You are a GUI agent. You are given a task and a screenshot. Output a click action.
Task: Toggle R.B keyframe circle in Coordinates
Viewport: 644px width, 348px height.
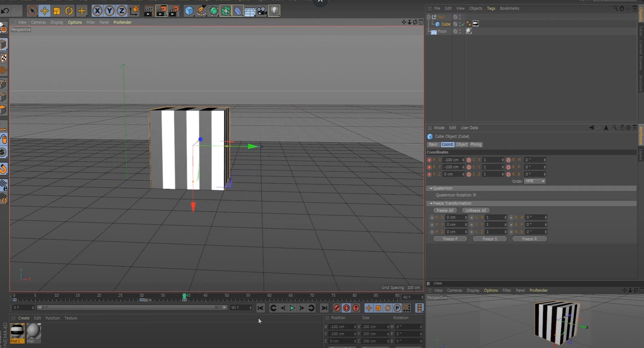click(x=508, y=174)
